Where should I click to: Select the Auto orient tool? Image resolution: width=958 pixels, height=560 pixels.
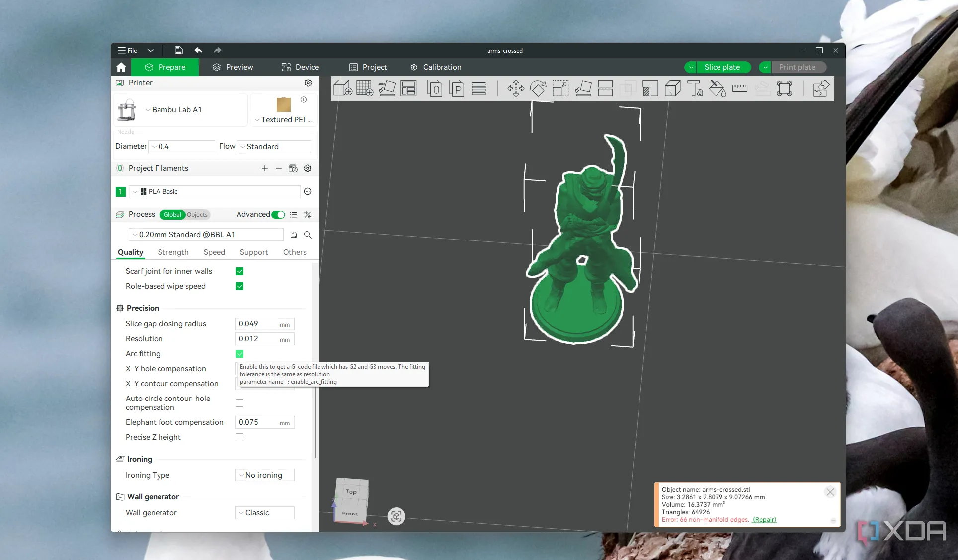point(387,89)
